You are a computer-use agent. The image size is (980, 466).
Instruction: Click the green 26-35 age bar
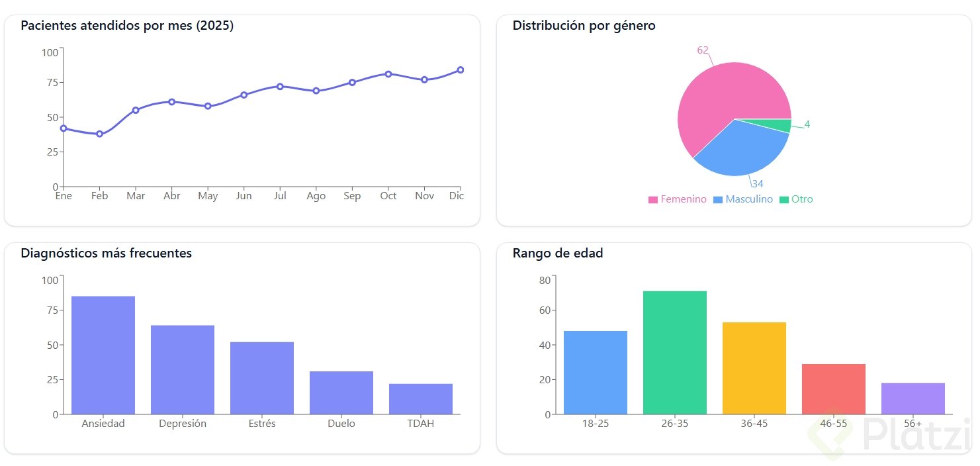coord(675,353)
